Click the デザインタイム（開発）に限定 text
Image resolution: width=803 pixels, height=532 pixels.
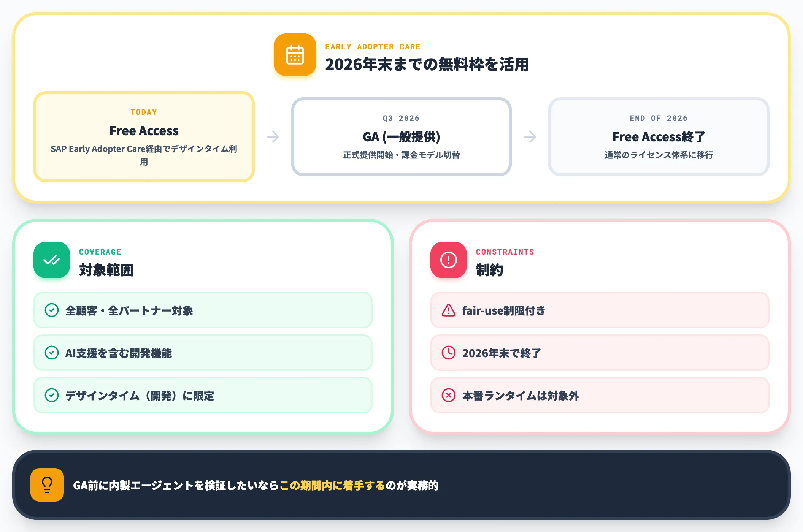pyautogui.click(x=140, y=396)
